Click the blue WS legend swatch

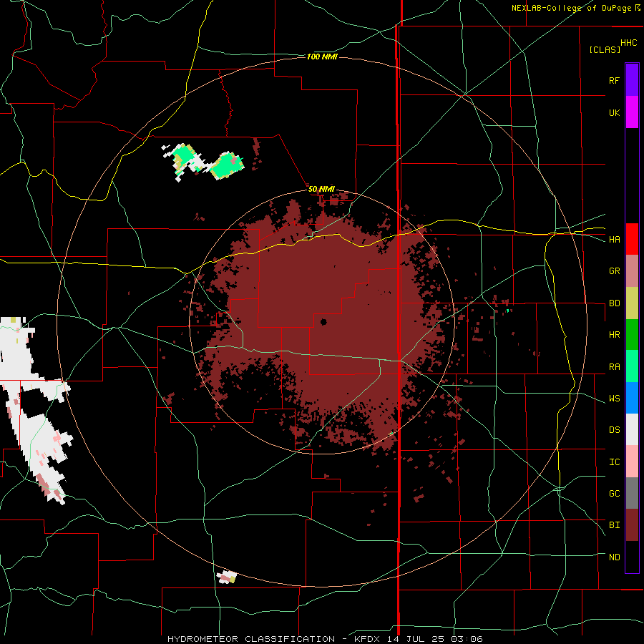pyautogui.click(x=632, y=398)
